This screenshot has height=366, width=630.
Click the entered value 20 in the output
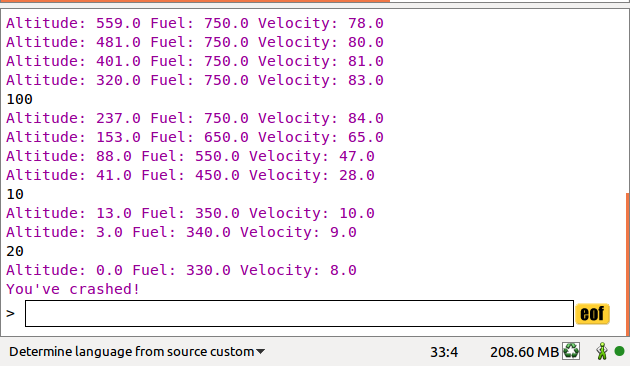point(15,251)
